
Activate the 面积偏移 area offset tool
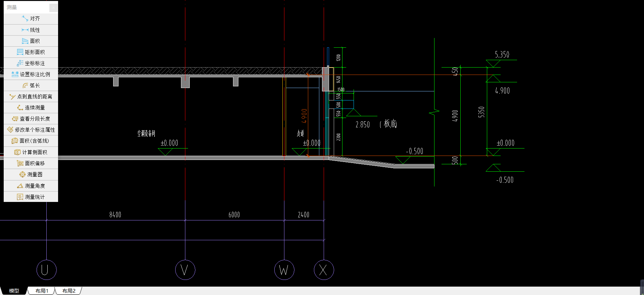[31, 163]
